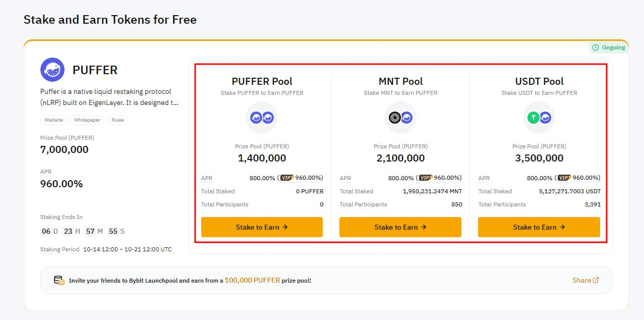Click the '5,127,271.7003 USDT' total staked value
This screenshot has width=644, height=320.
[570, 191]
